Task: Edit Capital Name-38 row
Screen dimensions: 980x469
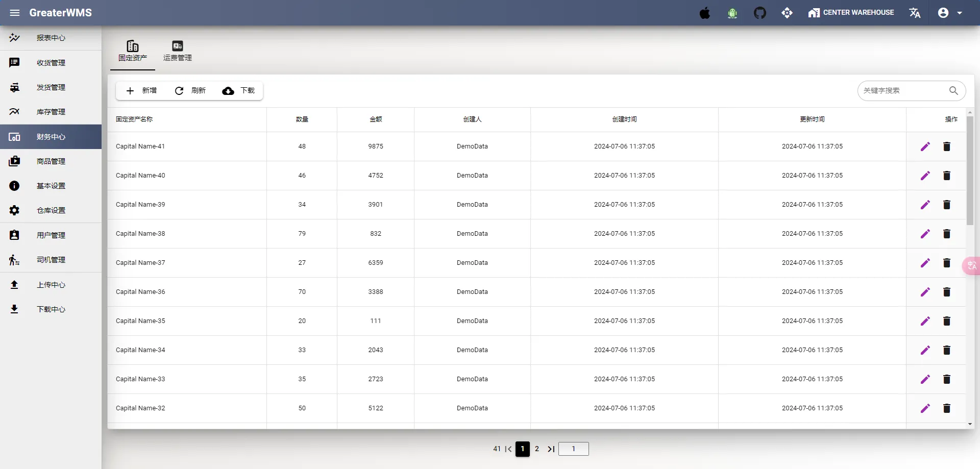Action: pyautogui.click(x=925, y=234)
